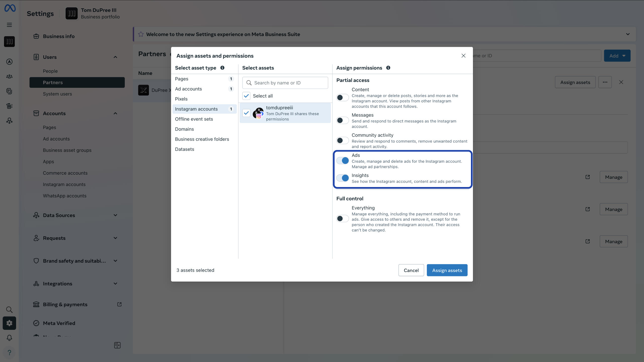This screenshot has width=644, height=362.
Task: Turn off the Ads permission toggle
Action: point(342,160)
